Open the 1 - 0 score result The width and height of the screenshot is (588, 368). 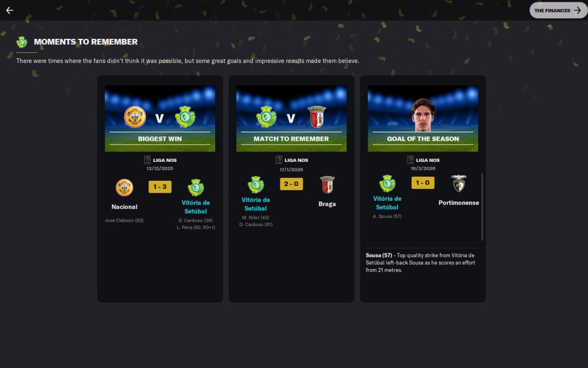423,183
